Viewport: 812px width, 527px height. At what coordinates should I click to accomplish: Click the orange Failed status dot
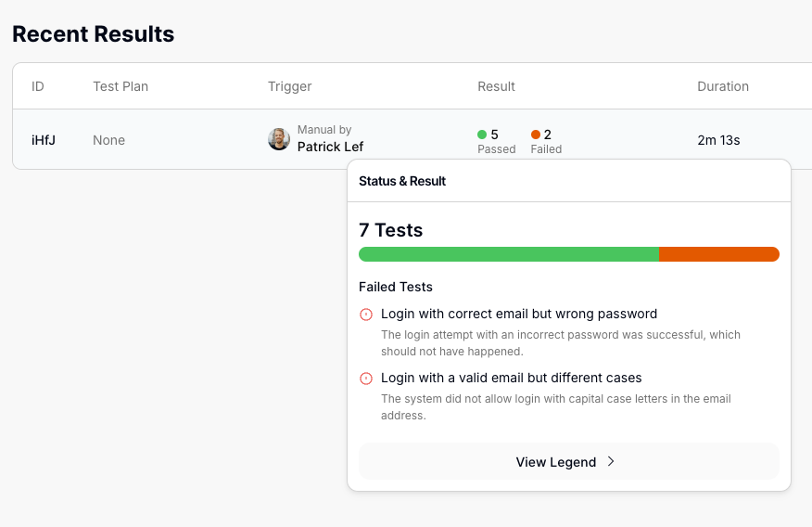point(536,135)
